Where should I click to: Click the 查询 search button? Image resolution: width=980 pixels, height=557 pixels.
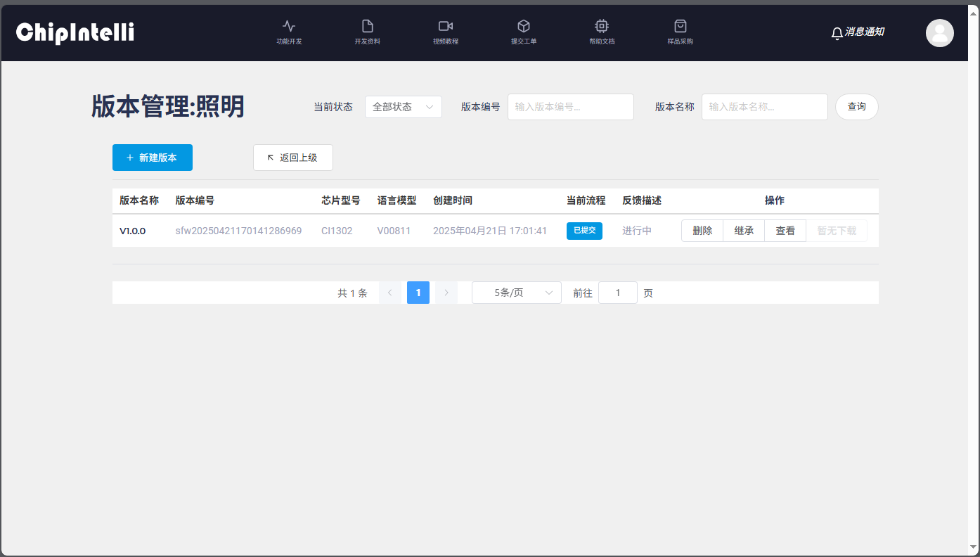coord(857,107)
